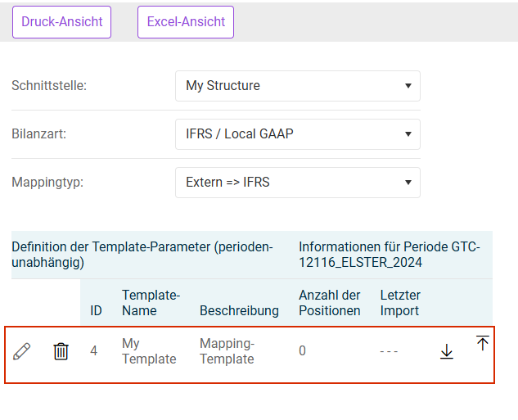Select the Mapping-Template description cell
The width and height of the screenshot is (518, 420).
pyautogui.click(x=227, y=351)
